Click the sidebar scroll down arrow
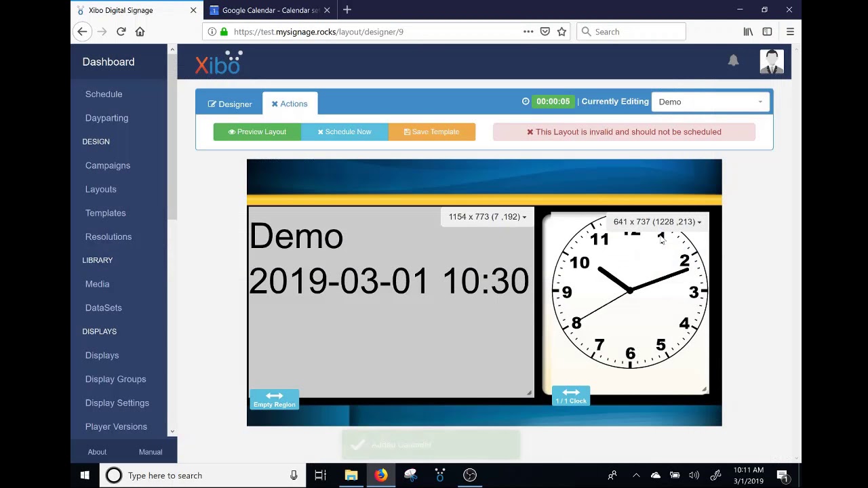This screenshot has height=488, width=868. tap(172, 431)
